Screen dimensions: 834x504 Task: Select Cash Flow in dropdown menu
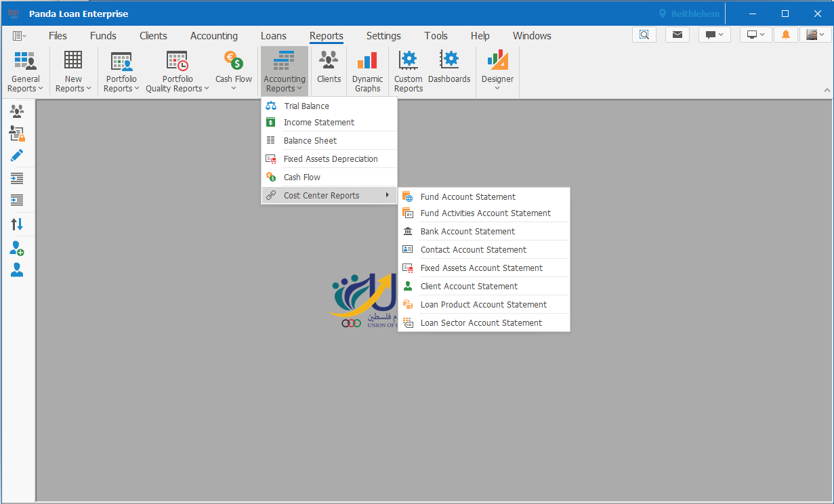coord(329,177)
